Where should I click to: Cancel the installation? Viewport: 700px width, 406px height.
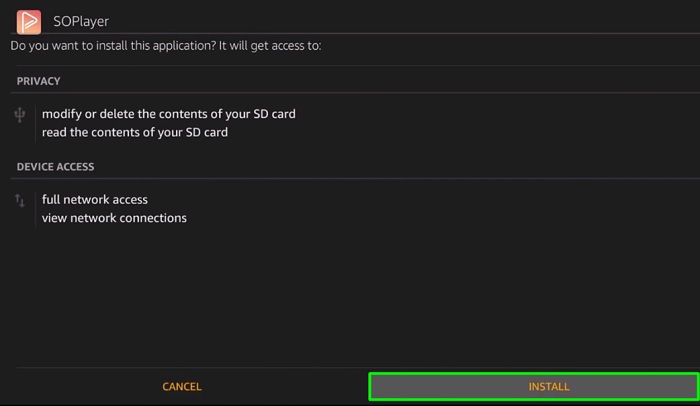click(182, 386)
